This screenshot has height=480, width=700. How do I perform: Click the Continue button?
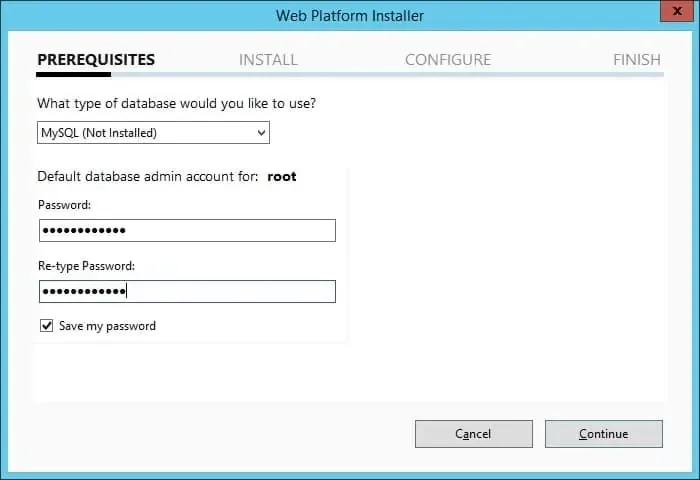tap(604, 434)
